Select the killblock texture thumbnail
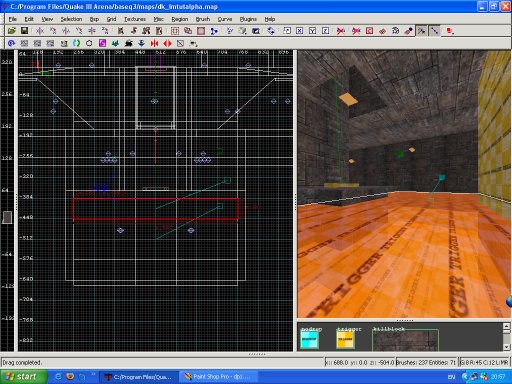Viewport: 512px width, 384px height. pyautogui.click(x=405, y=340)
